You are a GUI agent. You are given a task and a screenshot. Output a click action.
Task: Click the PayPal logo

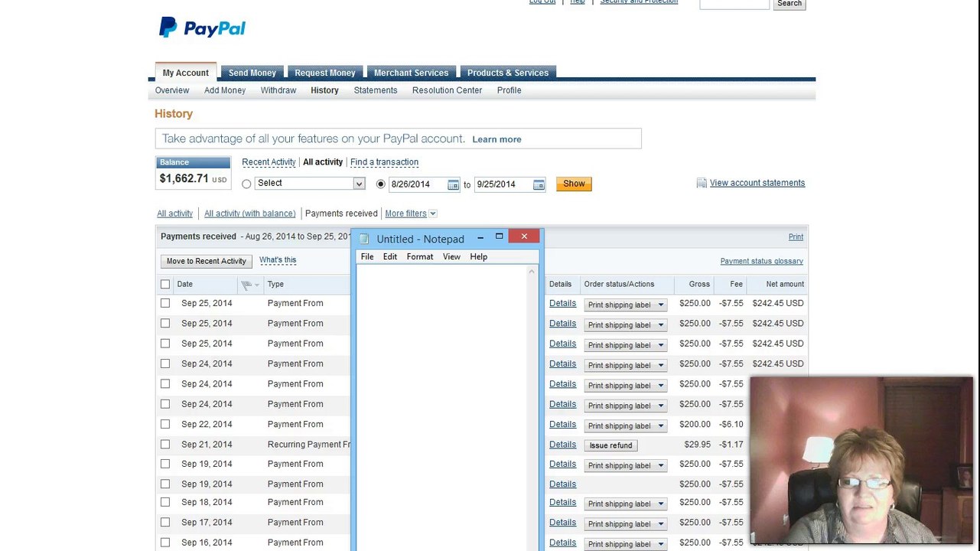point(202,28)
